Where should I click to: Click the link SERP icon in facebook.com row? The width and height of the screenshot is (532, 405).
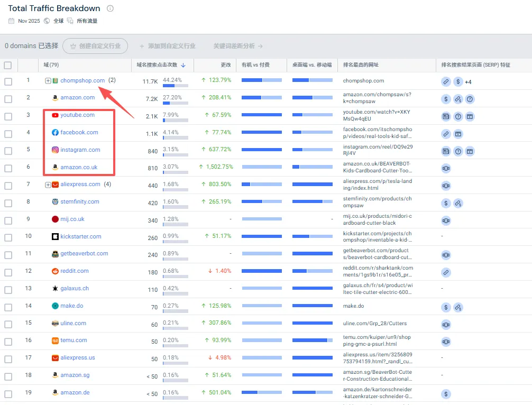click(446, 134)
